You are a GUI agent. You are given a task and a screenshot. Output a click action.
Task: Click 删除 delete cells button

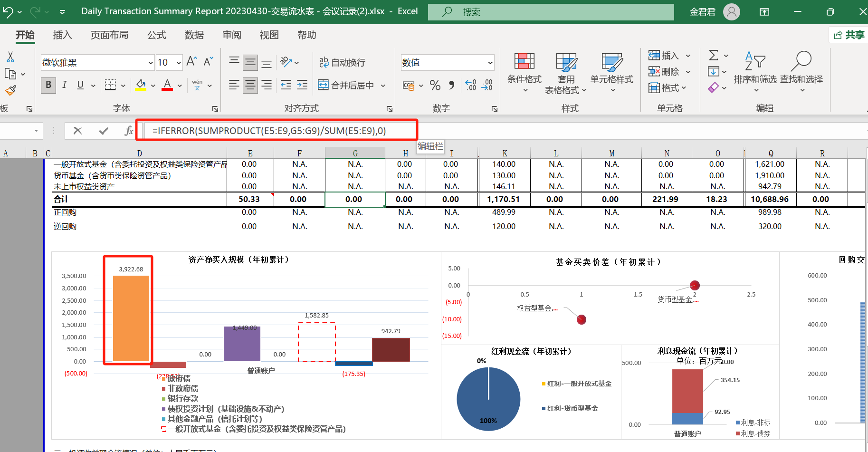[664, 72]
